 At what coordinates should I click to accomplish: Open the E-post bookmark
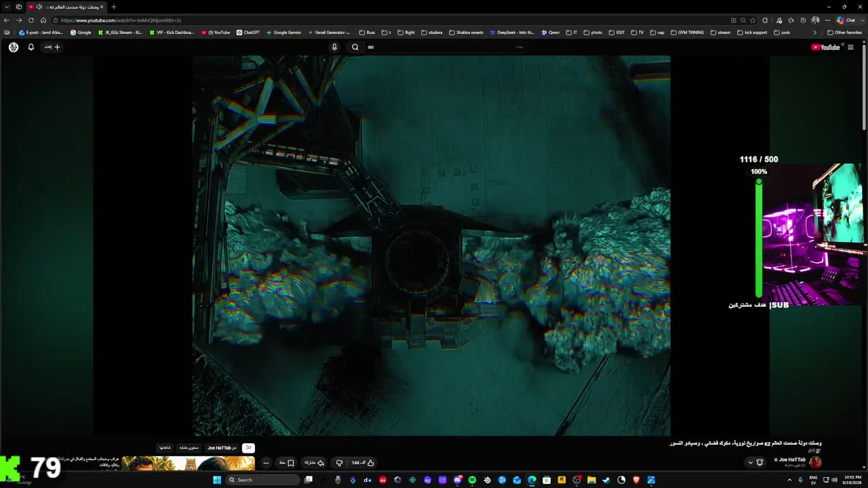point(41,33)
